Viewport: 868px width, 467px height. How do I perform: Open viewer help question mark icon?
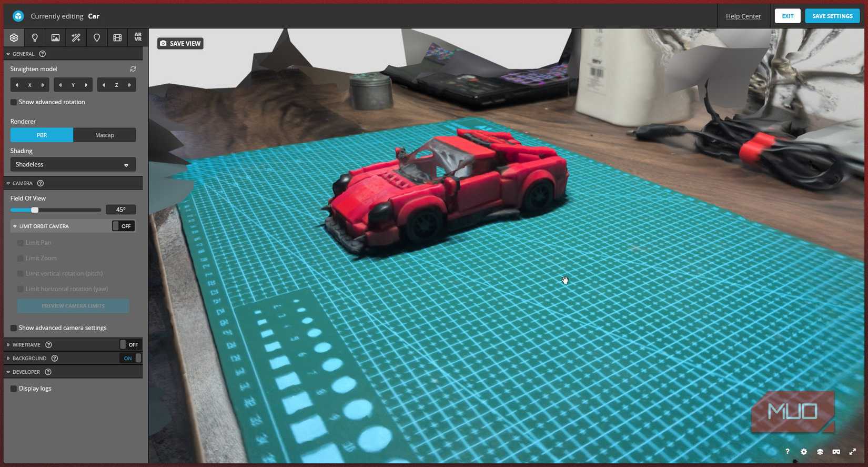(788, 452)
